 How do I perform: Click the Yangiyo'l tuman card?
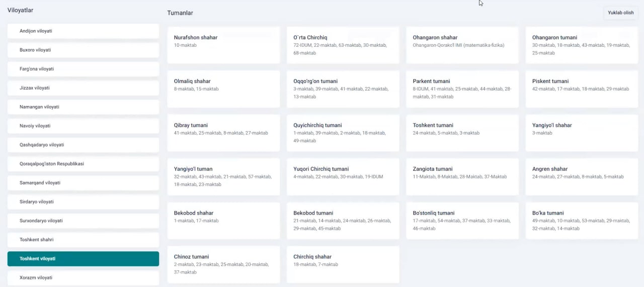223,177
